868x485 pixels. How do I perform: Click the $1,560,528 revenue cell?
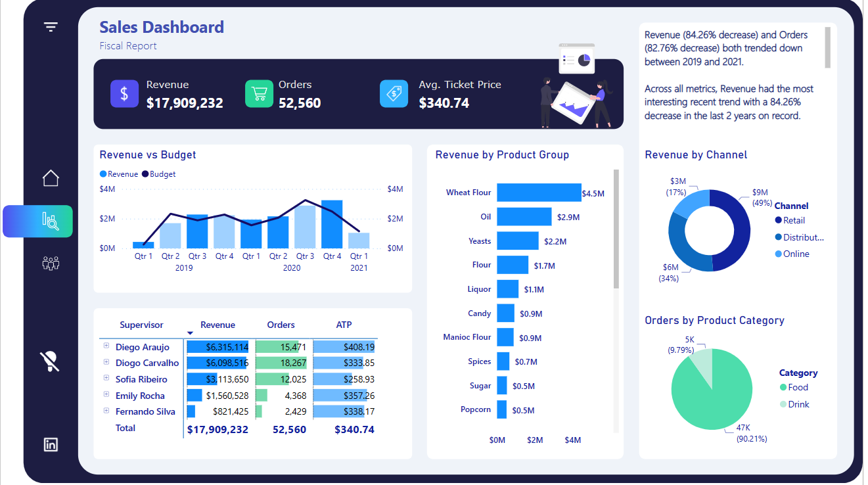pos(217,396)
